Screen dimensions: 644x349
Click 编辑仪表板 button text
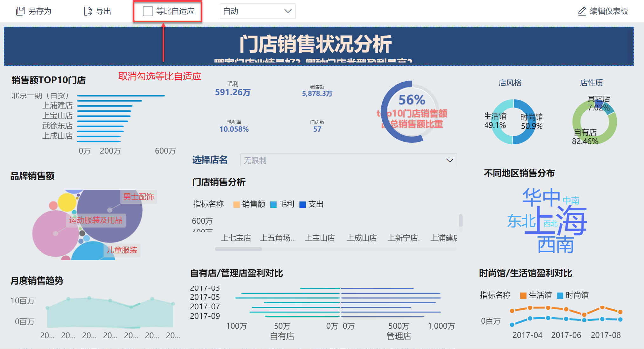point(609,11)
